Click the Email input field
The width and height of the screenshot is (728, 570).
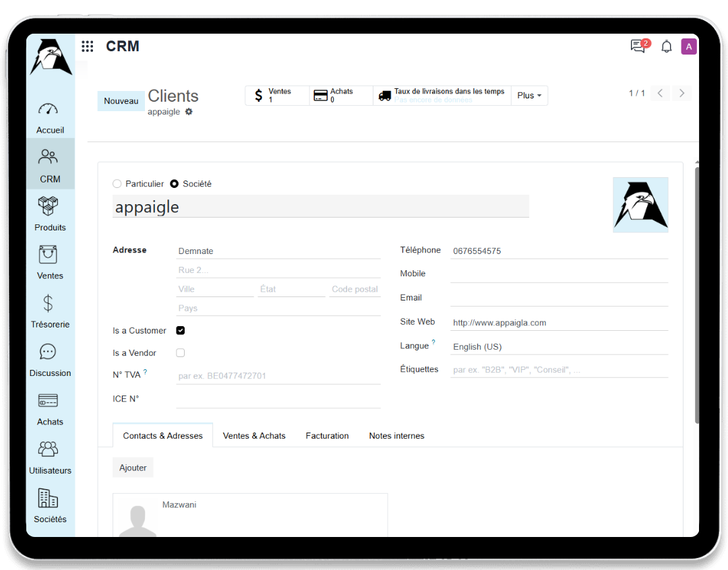pyautogui.click(x=559, y=298)
